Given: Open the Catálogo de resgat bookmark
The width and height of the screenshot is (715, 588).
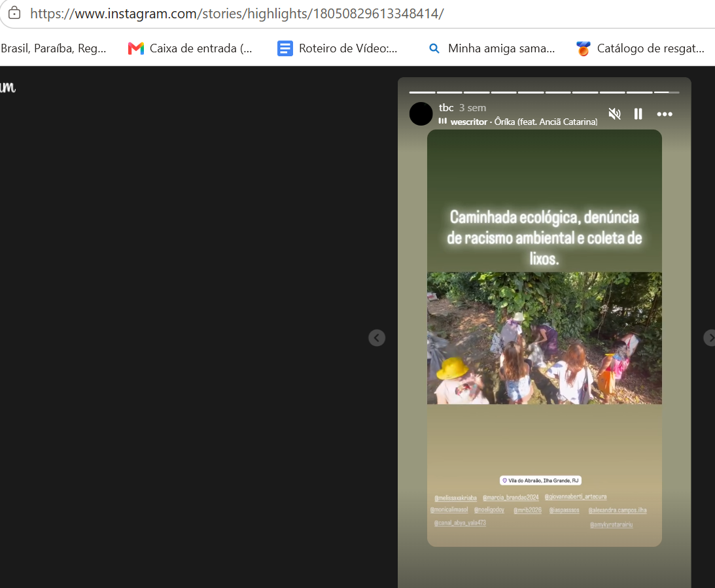Looking at the screenshot, I should tap(640, 48).
